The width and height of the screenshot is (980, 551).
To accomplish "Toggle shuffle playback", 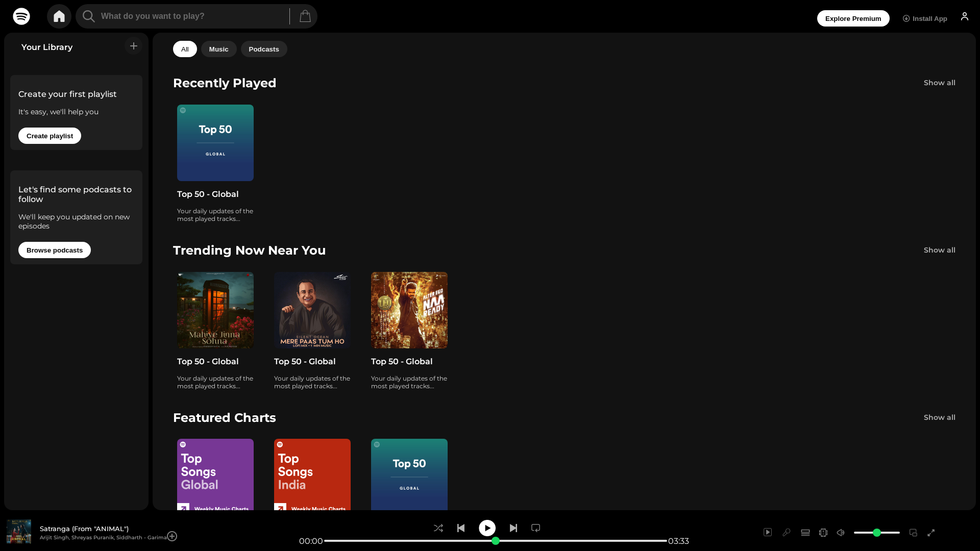I will [438, 528].
